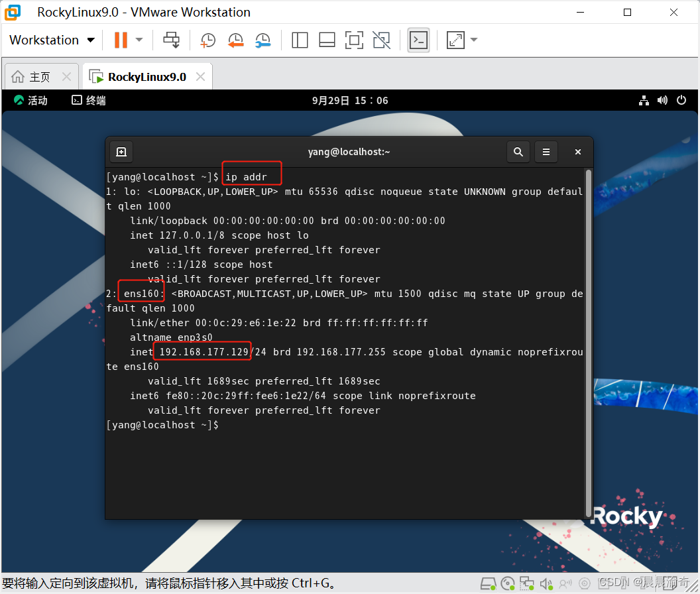
Task: Enter full screen mode
Action: click(355, 40)
